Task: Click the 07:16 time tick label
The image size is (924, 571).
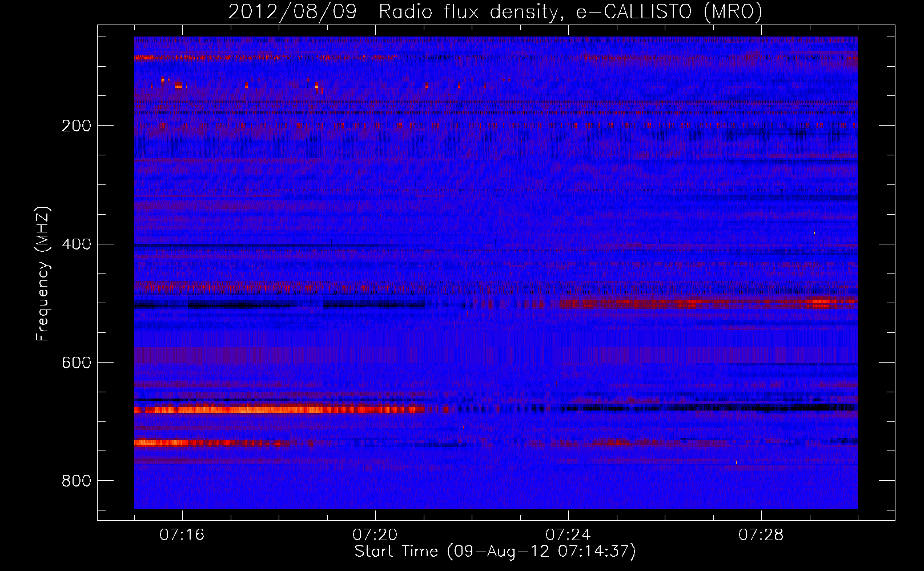Action: point(182,535)
